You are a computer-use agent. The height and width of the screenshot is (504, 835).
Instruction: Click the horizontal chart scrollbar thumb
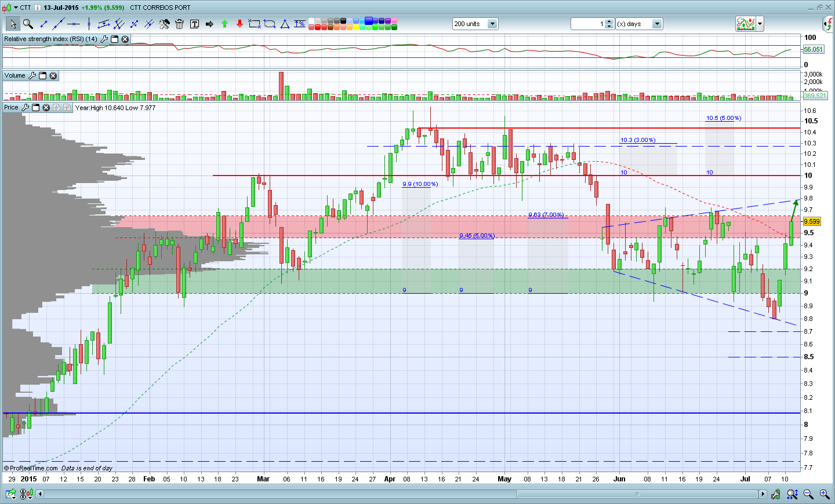[x=637, y=494]
